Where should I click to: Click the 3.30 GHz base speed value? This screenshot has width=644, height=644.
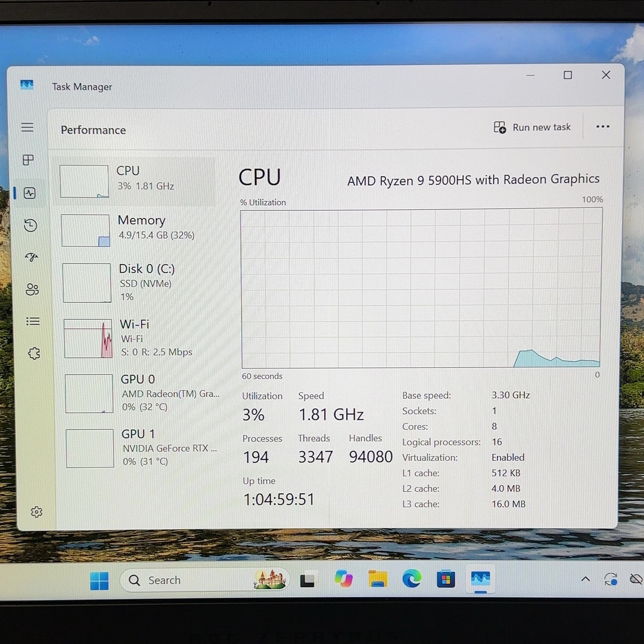coord(511,395)
